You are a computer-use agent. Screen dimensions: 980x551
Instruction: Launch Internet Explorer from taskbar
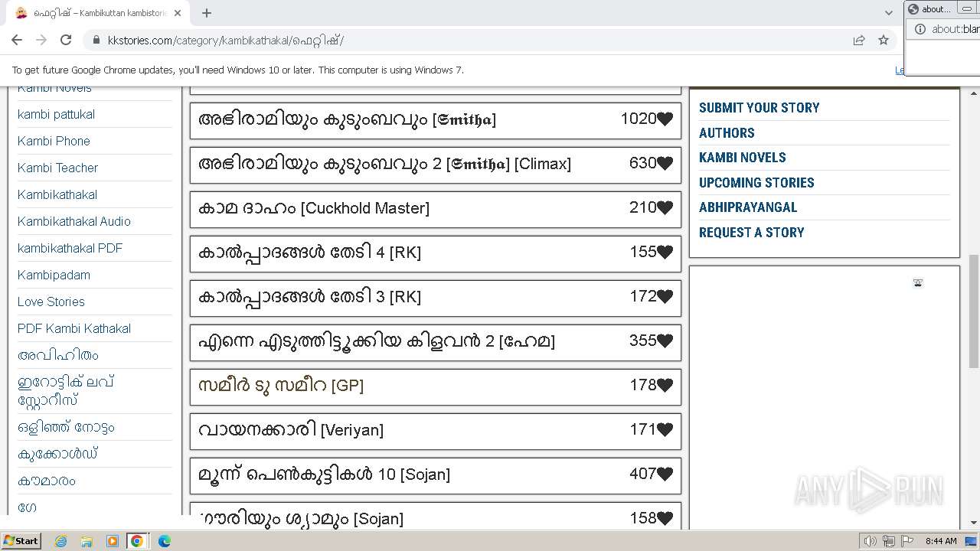pyautogui.click(x=60, y=541)
